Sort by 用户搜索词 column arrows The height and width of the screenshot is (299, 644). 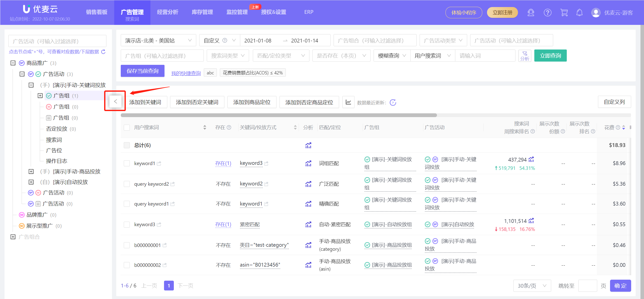205,128
